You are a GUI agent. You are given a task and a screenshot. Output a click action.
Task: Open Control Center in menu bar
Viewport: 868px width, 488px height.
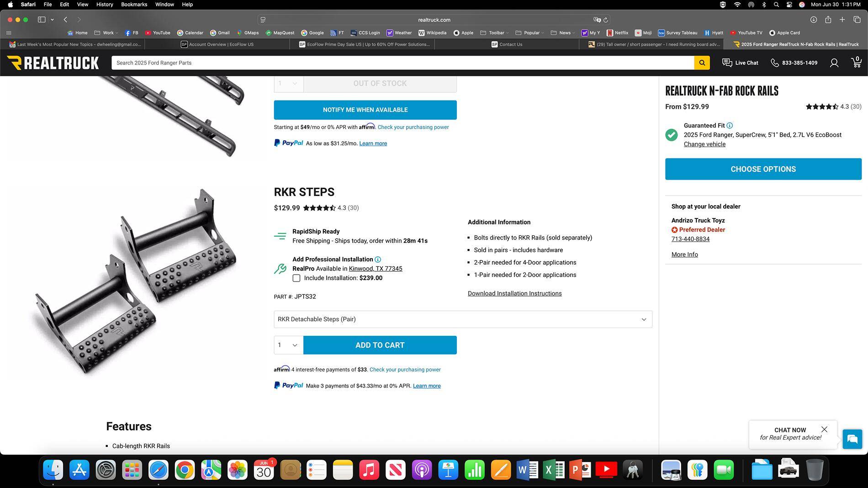pos(789,5)
